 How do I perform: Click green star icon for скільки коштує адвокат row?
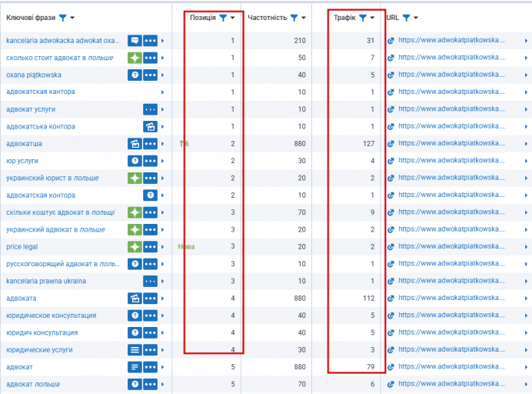135,212
